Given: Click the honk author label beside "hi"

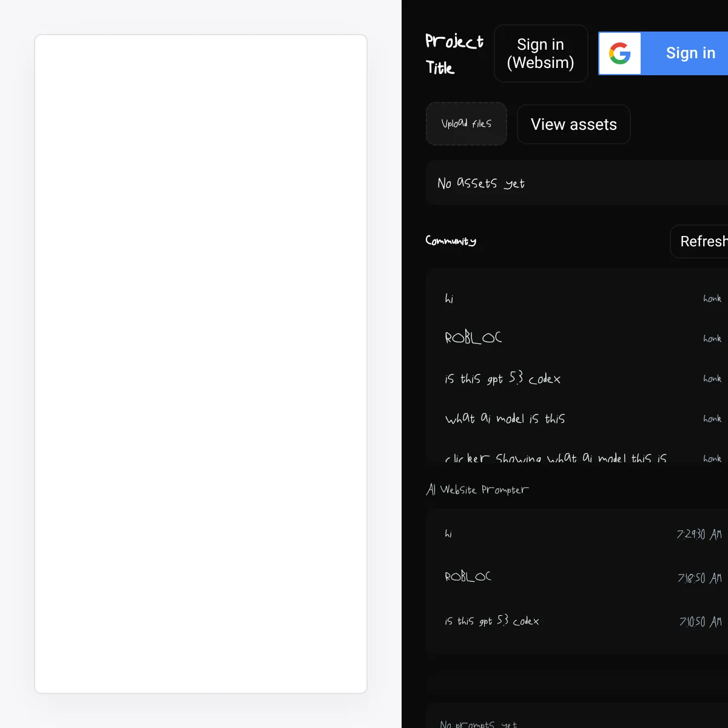Looking at the screenshot, I should pyautogui.click(x=712, y=298).
